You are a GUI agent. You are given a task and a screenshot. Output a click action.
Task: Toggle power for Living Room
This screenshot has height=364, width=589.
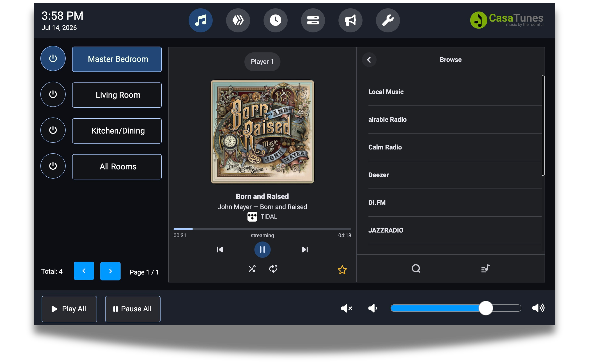(53, 94)
